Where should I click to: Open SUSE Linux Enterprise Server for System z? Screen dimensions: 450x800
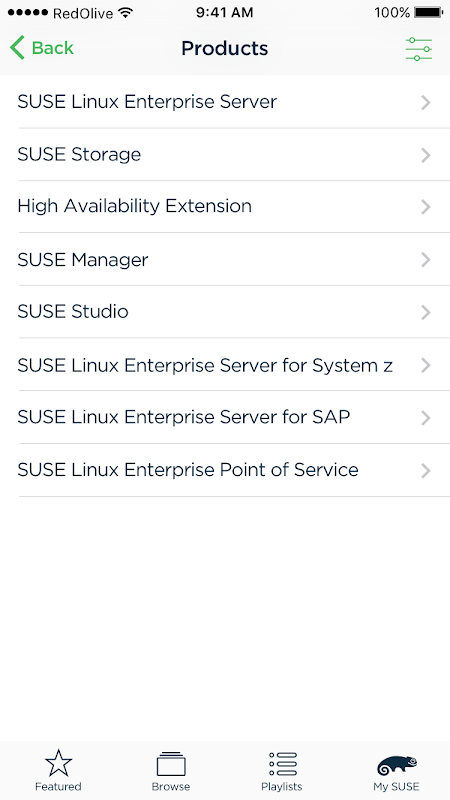(225, 365)
